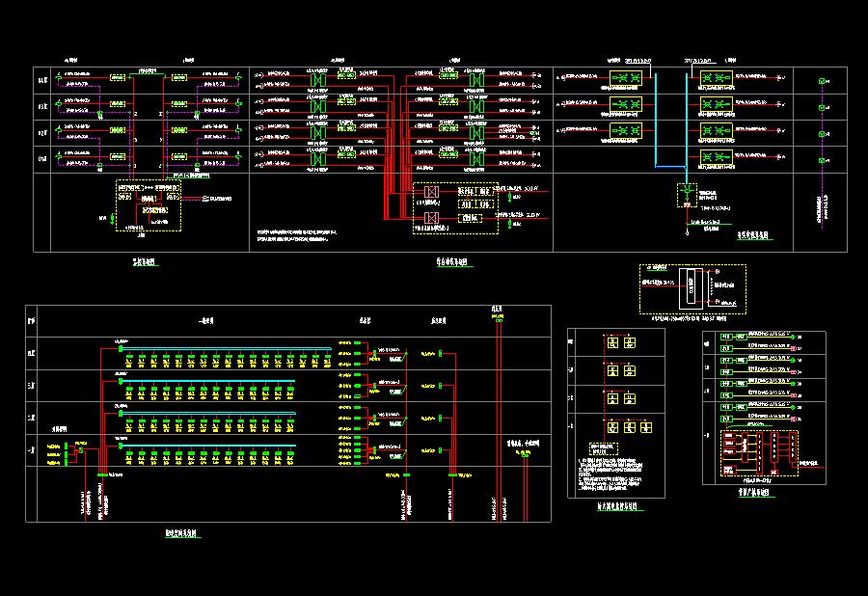The image size is (868, 596).
Task: Click the small dashed box below the cyan bus
Action: tap(687, 195)
